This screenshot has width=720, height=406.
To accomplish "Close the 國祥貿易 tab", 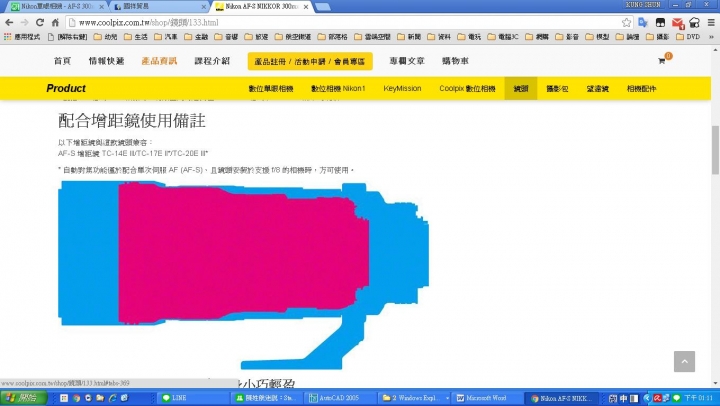I will [203, 7].
